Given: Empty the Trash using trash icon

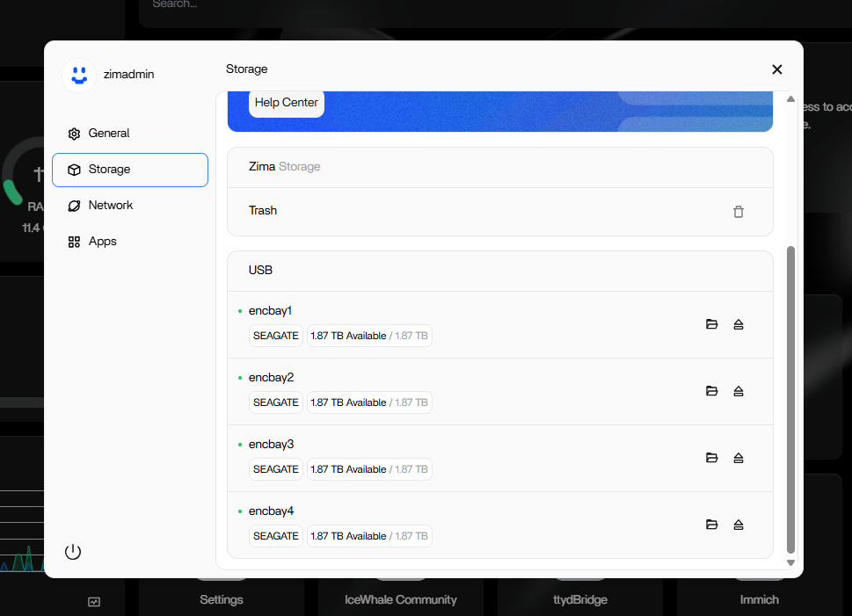Looking at the screenshot, I should coord(739,212).
